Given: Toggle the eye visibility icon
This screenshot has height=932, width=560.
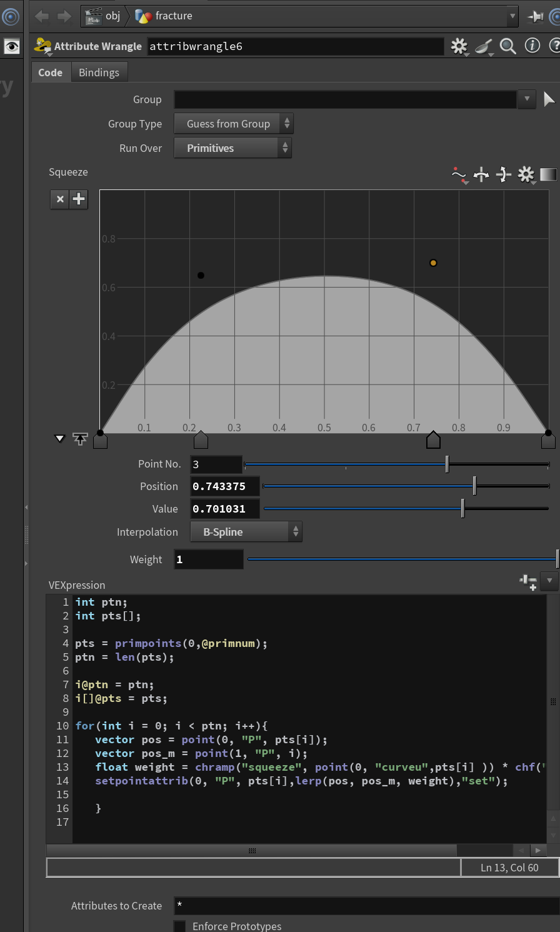Looking at the screenshot, I should (12, 46).
